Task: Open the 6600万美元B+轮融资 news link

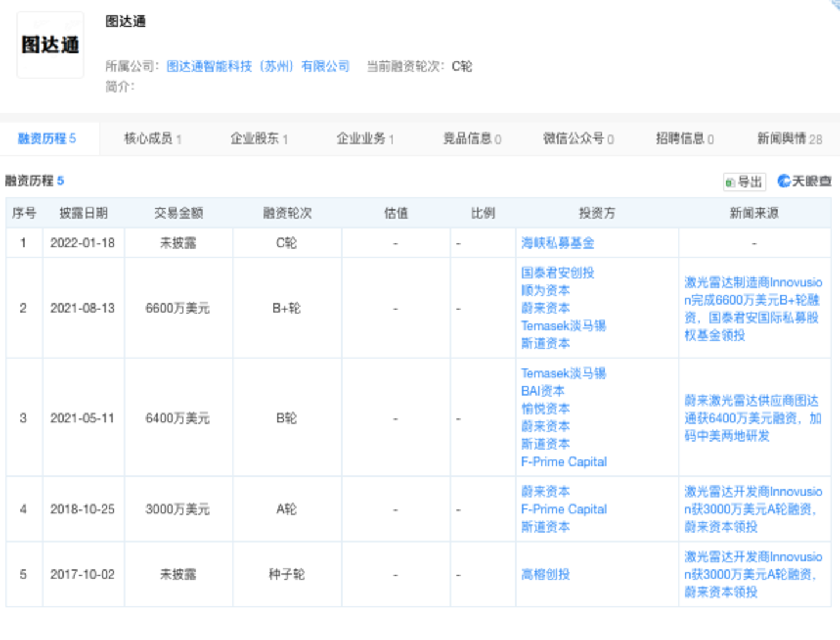Action: (752, 308)
